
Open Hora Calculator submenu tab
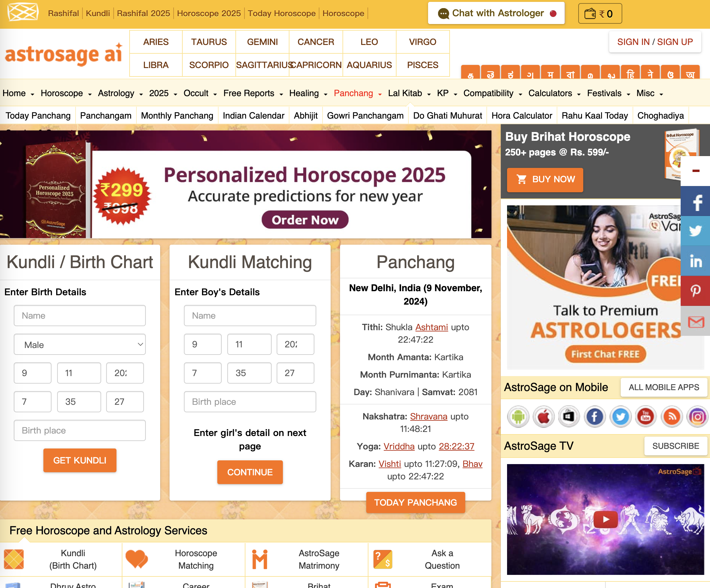(x=522, y=115)
